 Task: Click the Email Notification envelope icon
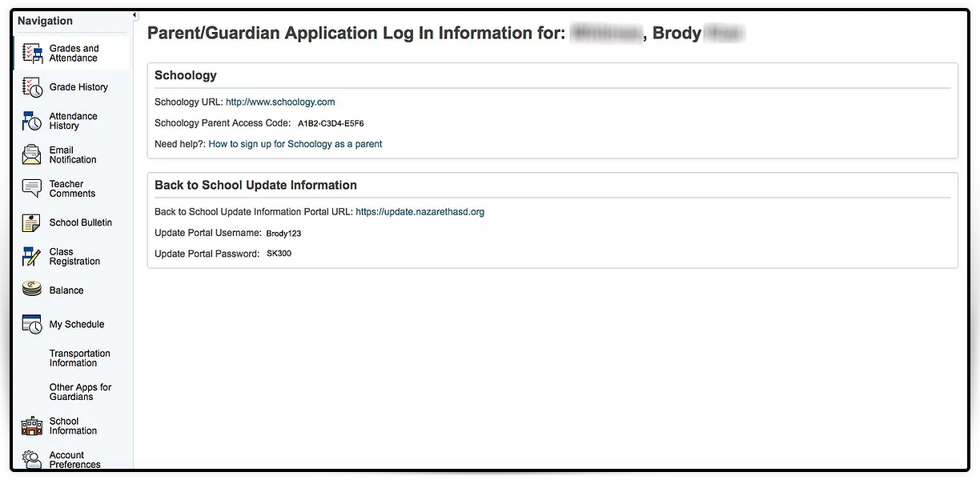click(x=32, y=154)
